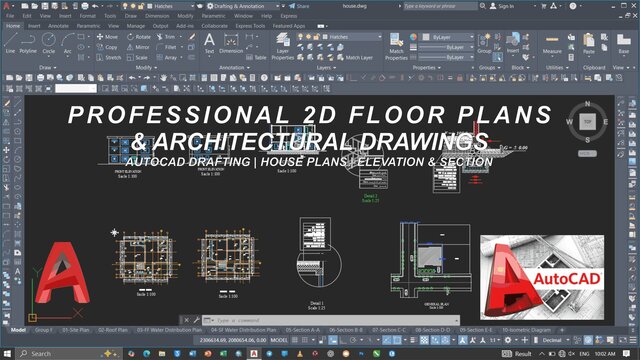Click the object color wheel swatch
Screen dimensions: 640x360
(x=413, y=37)
